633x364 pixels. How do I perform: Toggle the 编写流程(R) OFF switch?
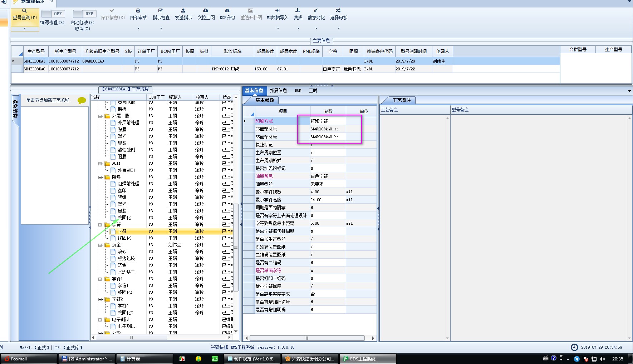(x=53, y=14)
